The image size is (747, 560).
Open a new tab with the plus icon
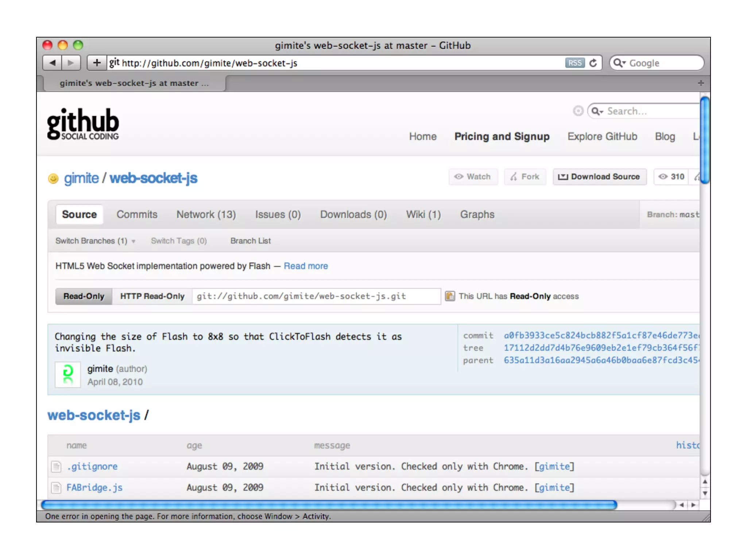tap(701, 83)
